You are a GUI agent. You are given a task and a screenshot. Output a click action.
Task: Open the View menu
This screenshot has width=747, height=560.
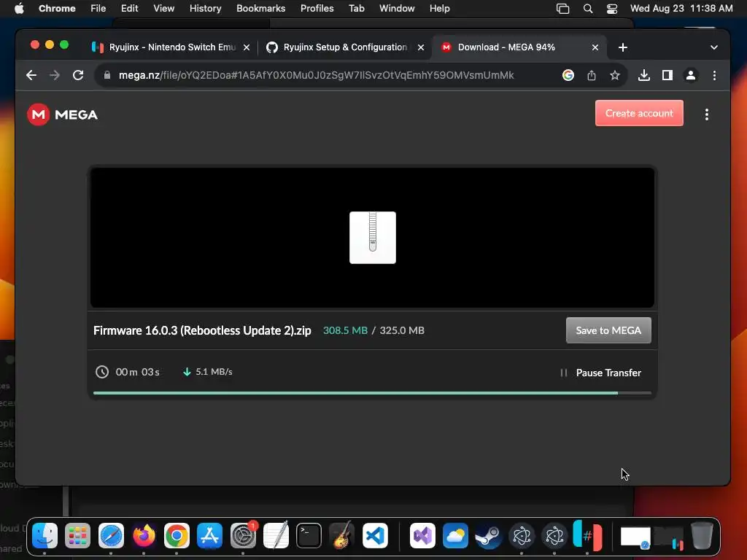point(163,9)
